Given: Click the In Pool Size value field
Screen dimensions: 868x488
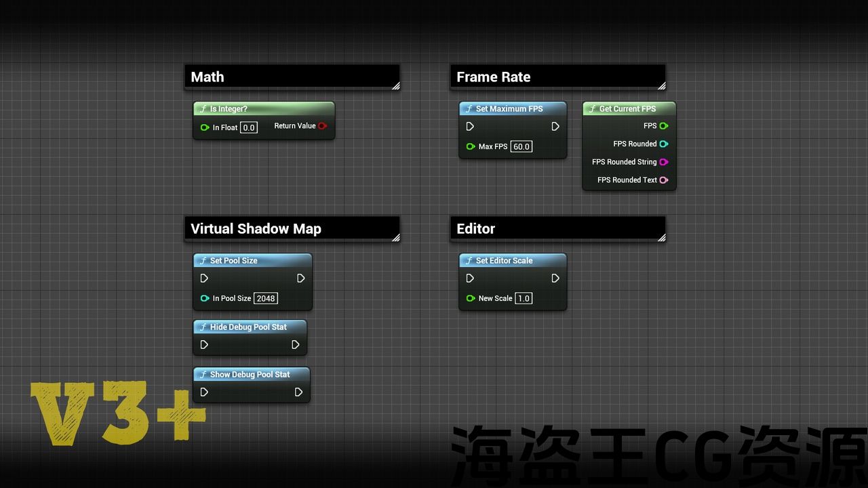Looking at the screenshot, I should click(x=266, y=299).
